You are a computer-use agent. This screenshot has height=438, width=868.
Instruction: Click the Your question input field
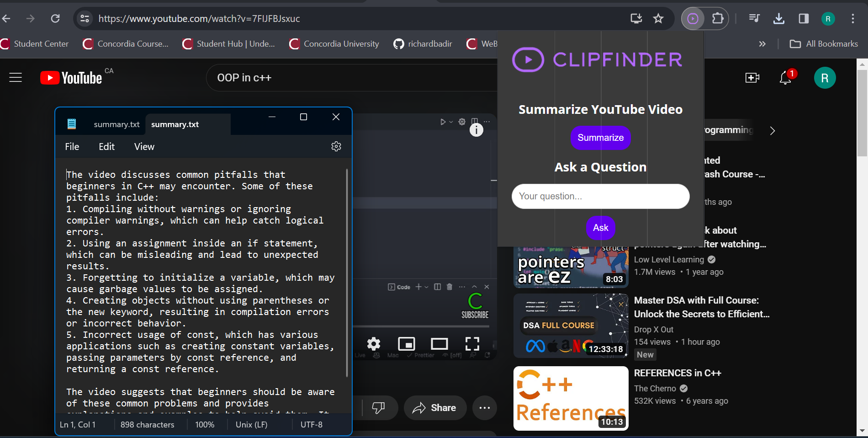600,196
